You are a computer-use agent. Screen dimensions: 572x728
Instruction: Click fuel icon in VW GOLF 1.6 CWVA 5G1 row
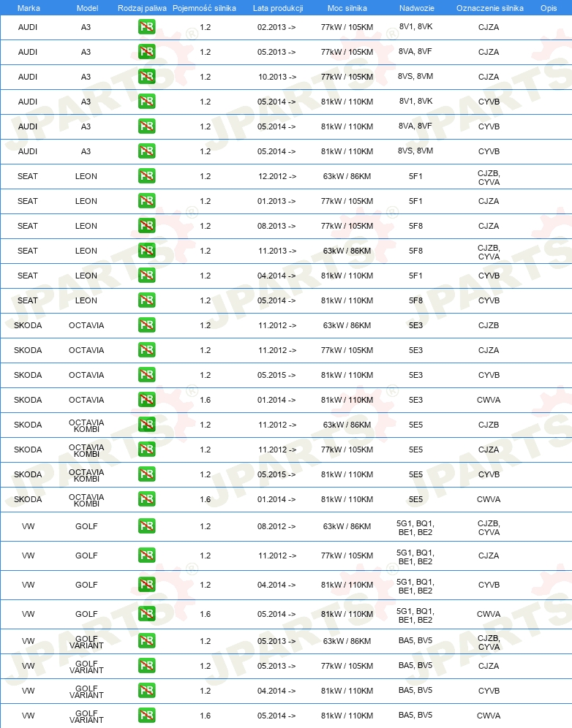point(146,614)
